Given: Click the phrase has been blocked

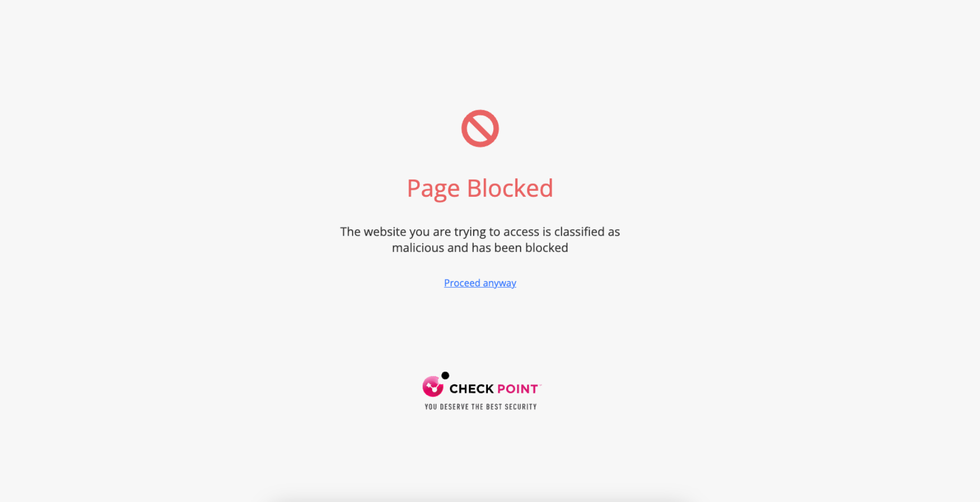Looking at the screenshot, I should pos(520,248).
